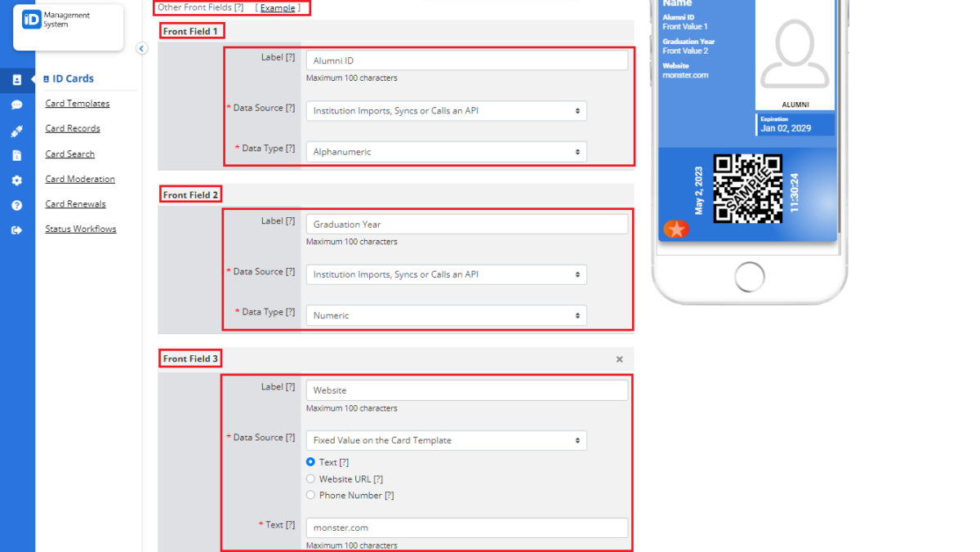
Task: Open the billing document sidebar icon
Action: pos(16,155)
